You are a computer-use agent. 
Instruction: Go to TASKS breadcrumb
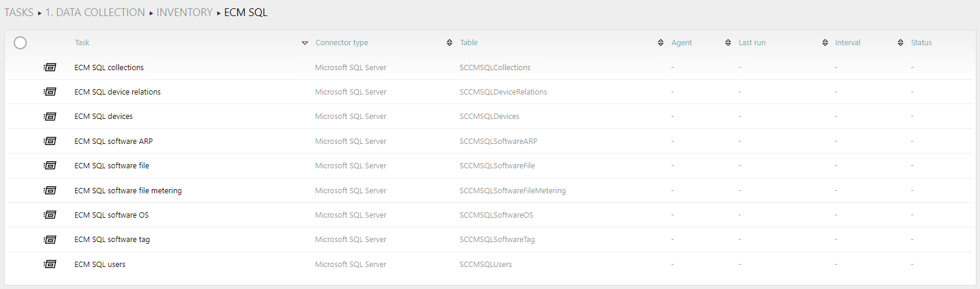[19, 12]
